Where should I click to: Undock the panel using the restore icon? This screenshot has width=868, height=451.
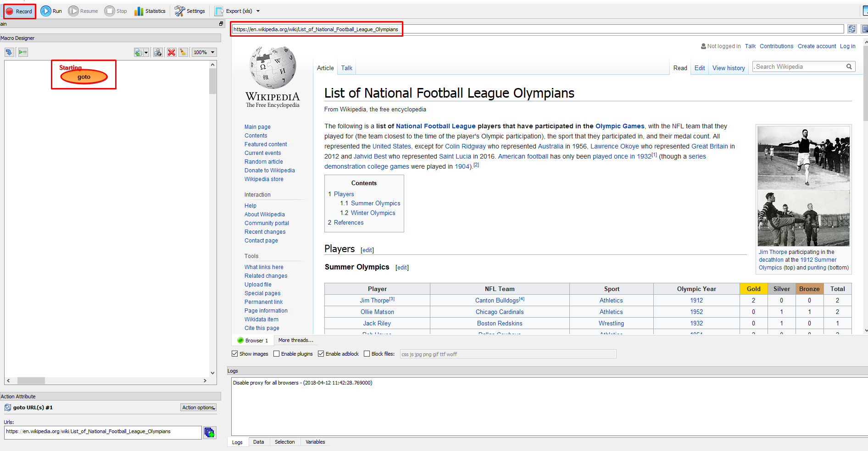221,24
